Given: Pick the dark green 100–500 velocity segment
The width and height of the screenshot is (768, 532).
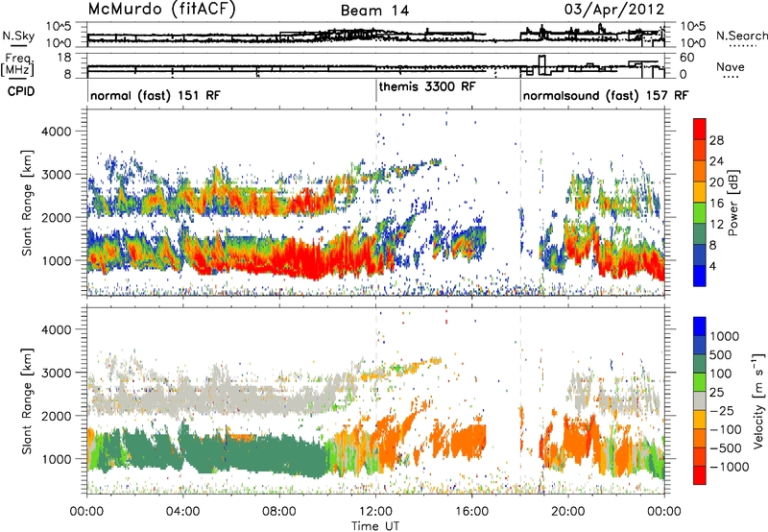Looking at the screenshot, I should [x=700, y=364].
